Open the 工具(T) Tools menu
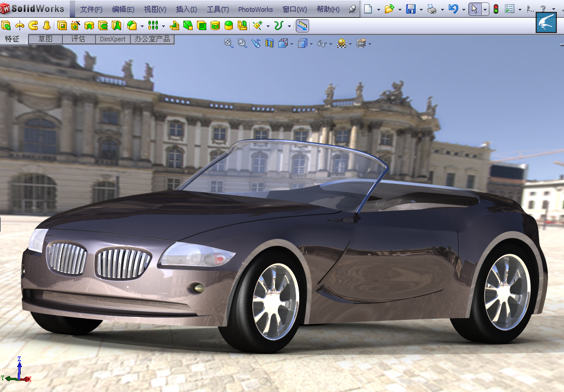Screen dimensions: 564x392 218,9
